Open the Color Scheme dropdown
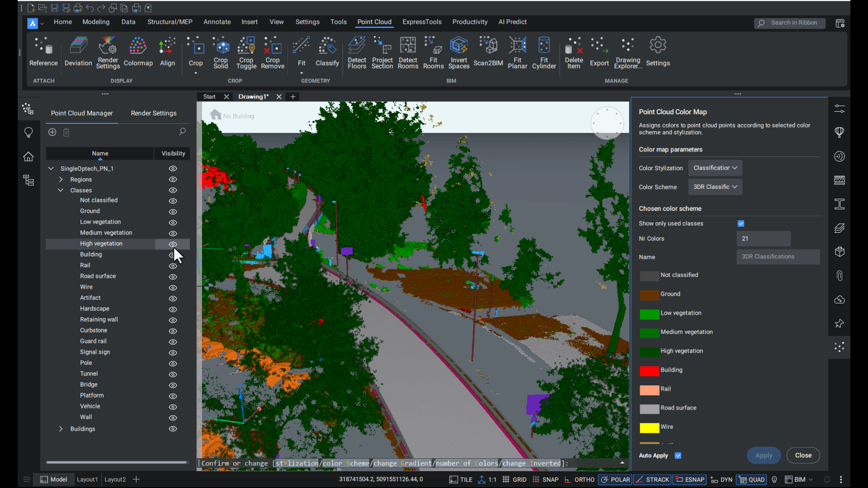The image size is (868, 488). click(715, 187)
